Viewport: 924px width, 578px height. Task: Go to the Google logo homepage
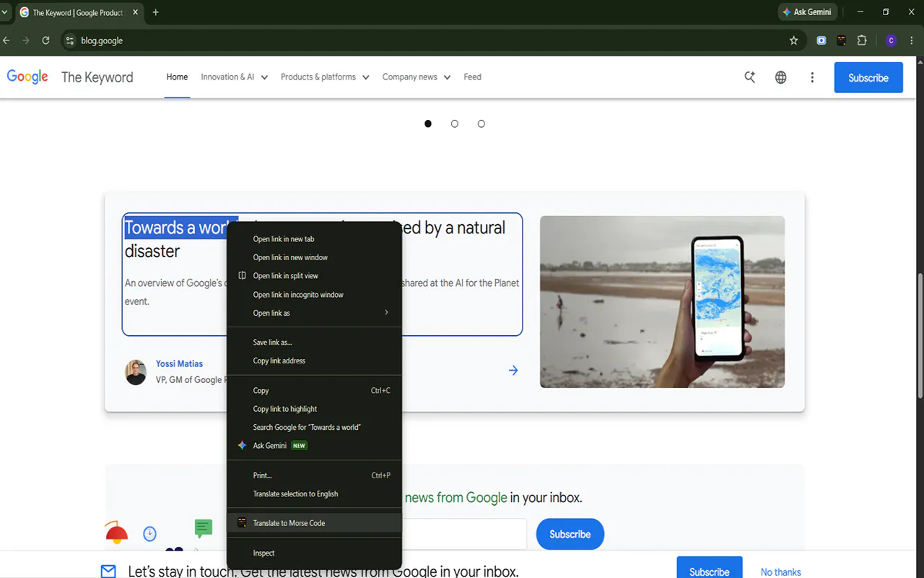(x=27, y=77)
